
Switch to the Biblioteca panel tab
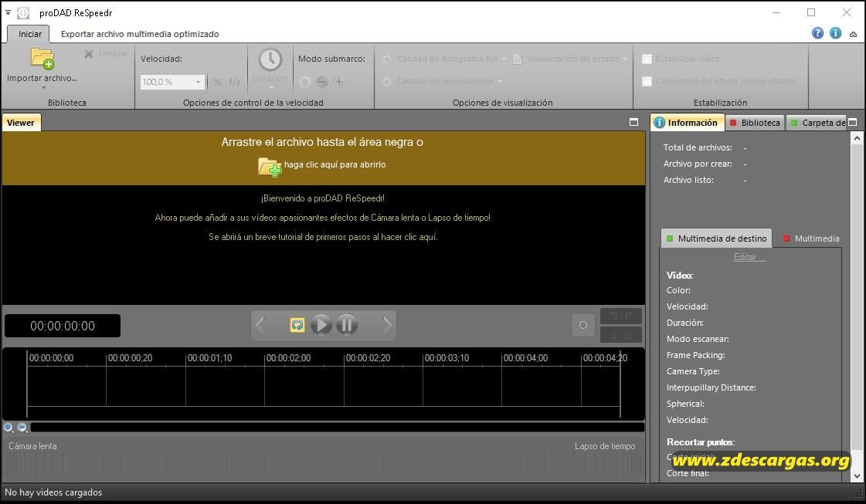click(755, 123)
